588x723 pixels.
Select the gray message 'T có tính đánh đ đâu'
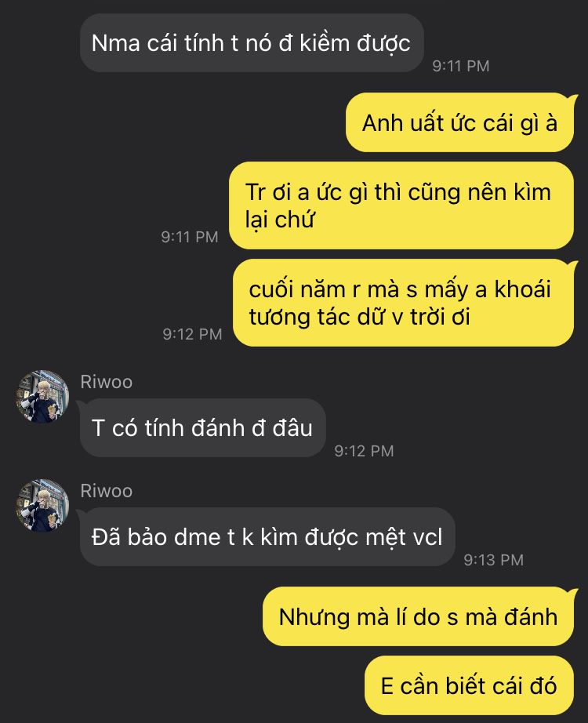(203, 428)
